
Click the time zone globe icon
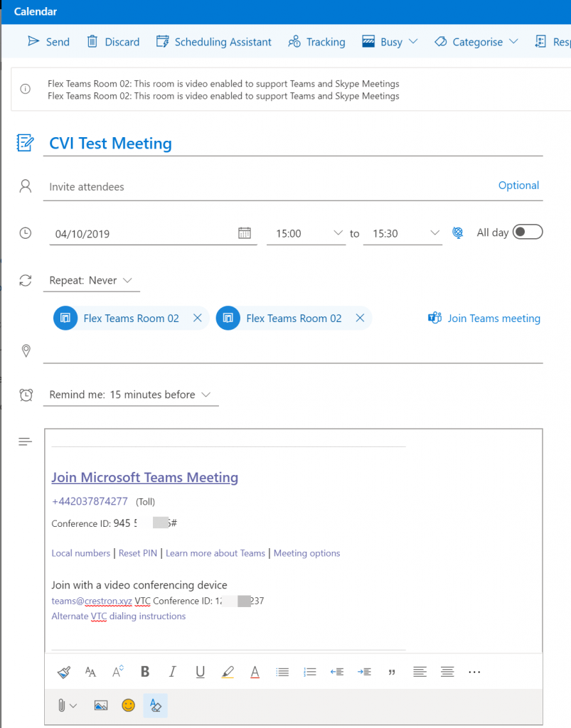tap(458, 232)
